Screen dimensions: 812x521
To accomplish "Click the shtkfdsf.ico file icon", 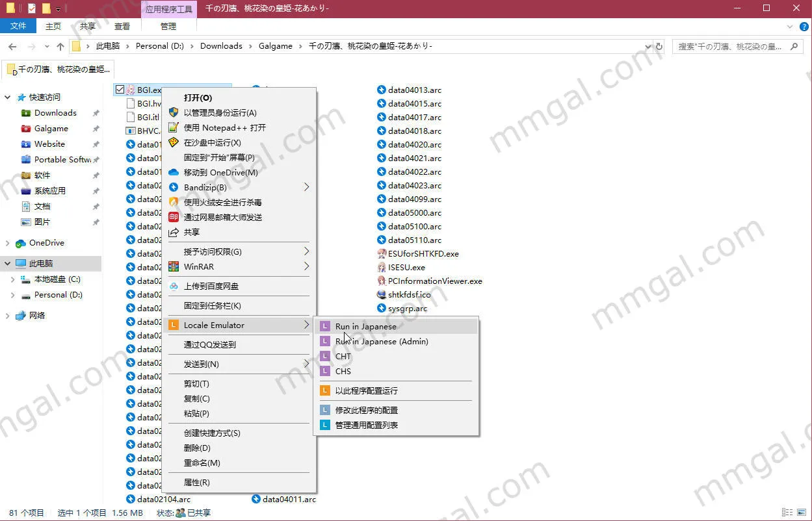I will tap(382, 295).
